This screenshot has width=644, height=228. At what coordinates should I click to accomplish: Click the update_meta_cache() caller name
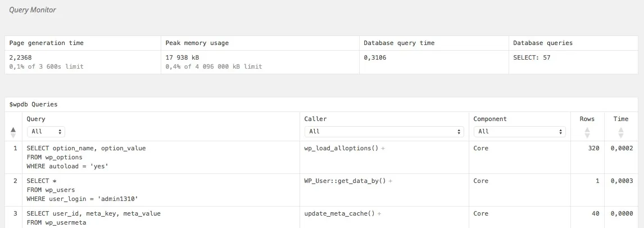[339, 213]
